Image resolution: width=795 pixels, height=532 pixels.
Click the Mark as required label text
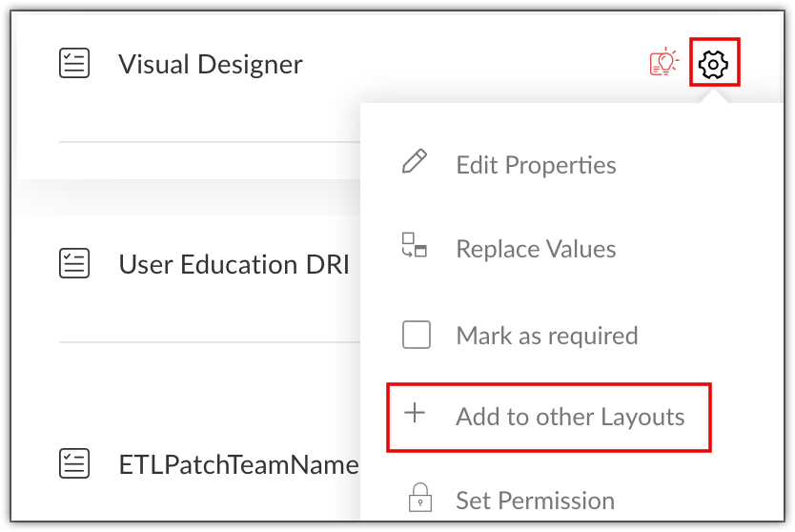pos(547,336)
